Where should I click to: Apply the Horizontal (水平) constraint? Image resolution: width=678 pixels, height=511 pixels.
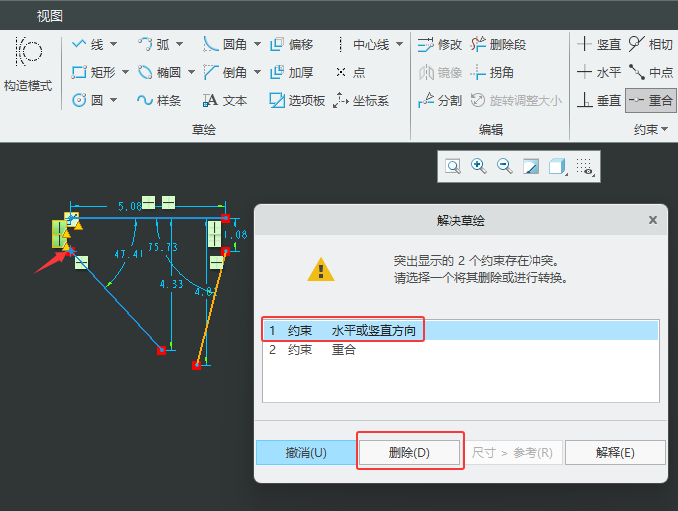tap(599, 72)
